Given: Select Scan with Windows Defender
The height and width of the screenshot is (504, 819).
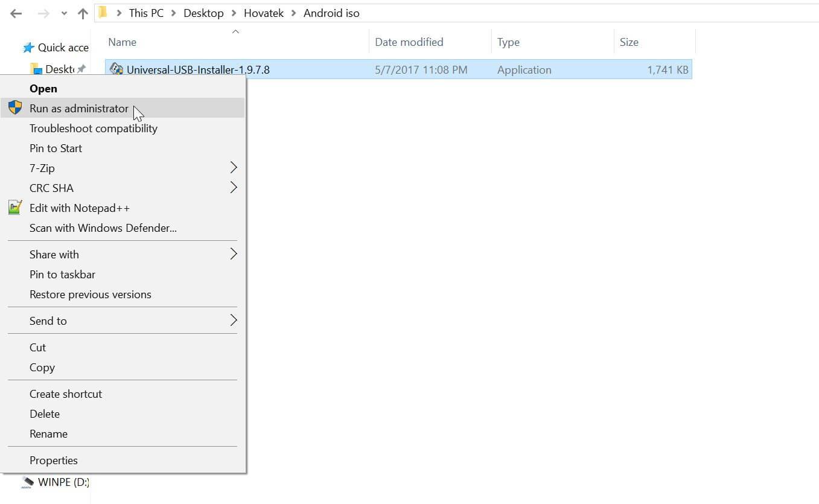Looking at the screenshot, I should pos(103,228).
